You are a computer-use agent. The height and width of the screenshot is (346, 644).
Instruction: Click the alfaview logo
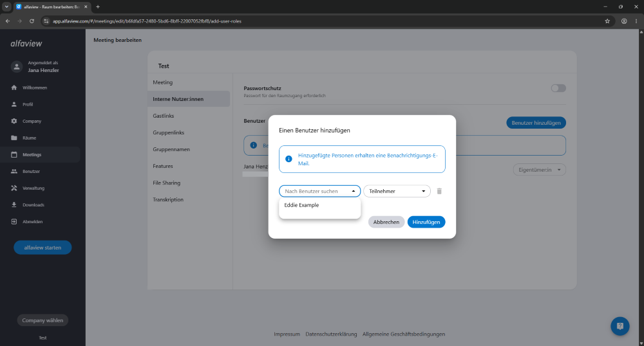click(26, 44)
